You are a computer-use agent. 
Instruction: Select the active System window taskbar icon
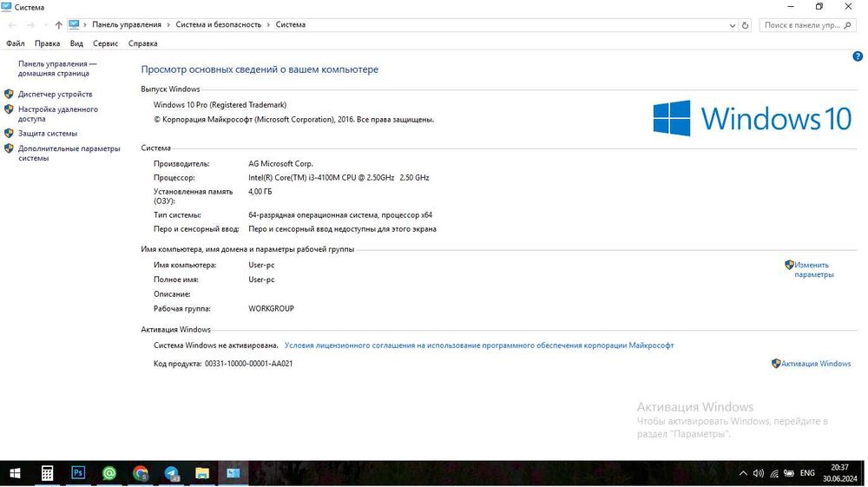[233, 473]
